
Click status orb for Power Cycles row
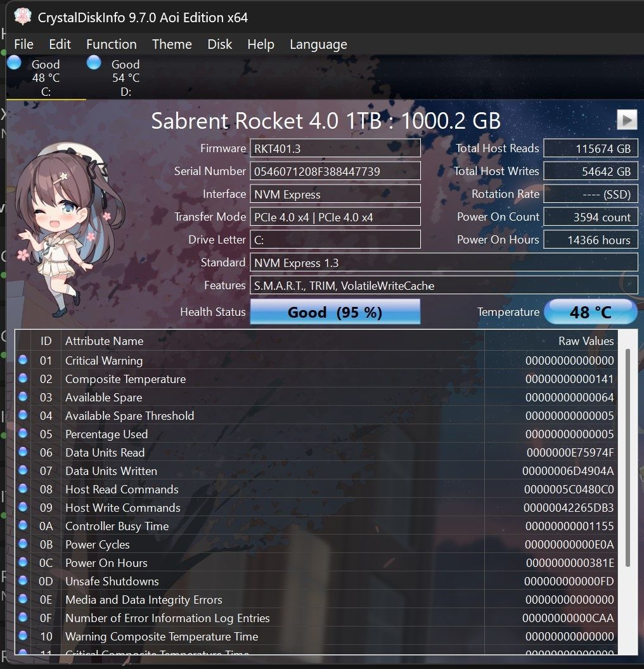[23, 543]
